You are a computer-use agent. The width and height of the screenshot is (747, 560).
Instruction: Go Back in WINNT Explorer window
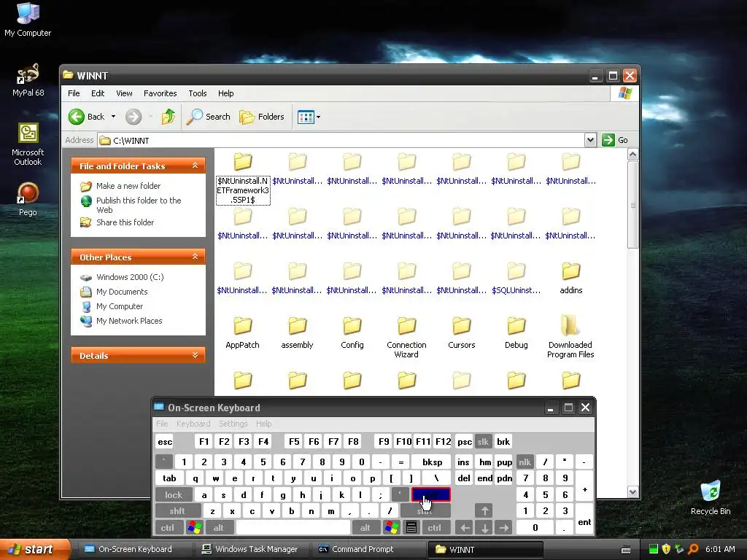[x=88, y=117]
